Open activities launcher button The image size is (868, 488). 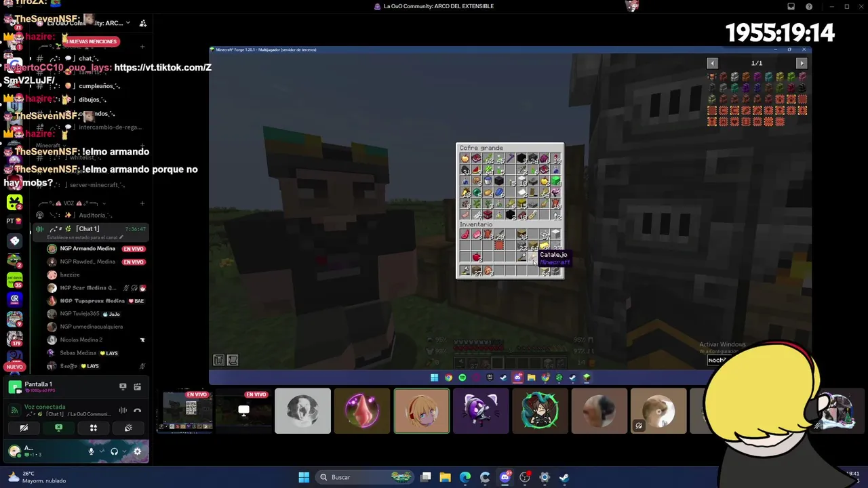point(94,428)
